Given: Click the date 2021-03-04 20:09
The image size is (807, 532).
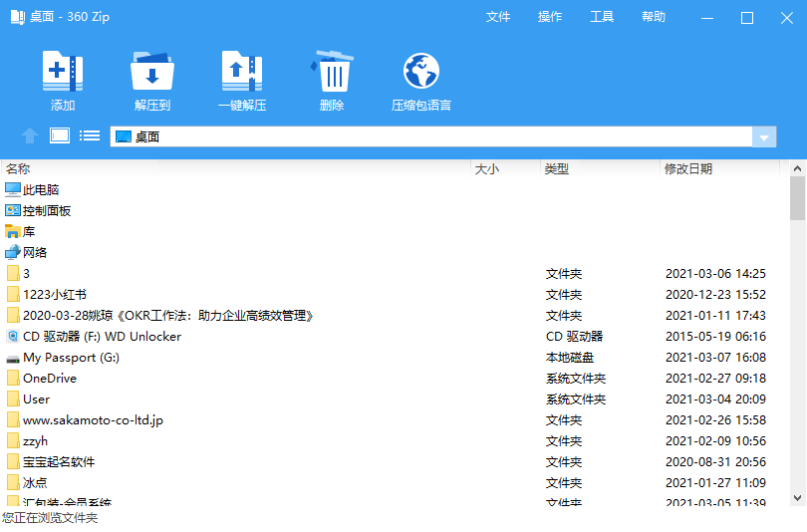Looking at the screenshot, I should point(715,399).
